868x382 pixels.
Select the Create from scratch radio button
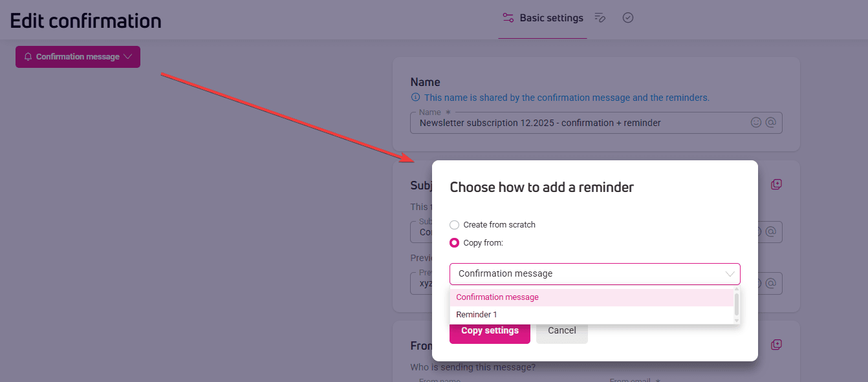click(455, 225)
